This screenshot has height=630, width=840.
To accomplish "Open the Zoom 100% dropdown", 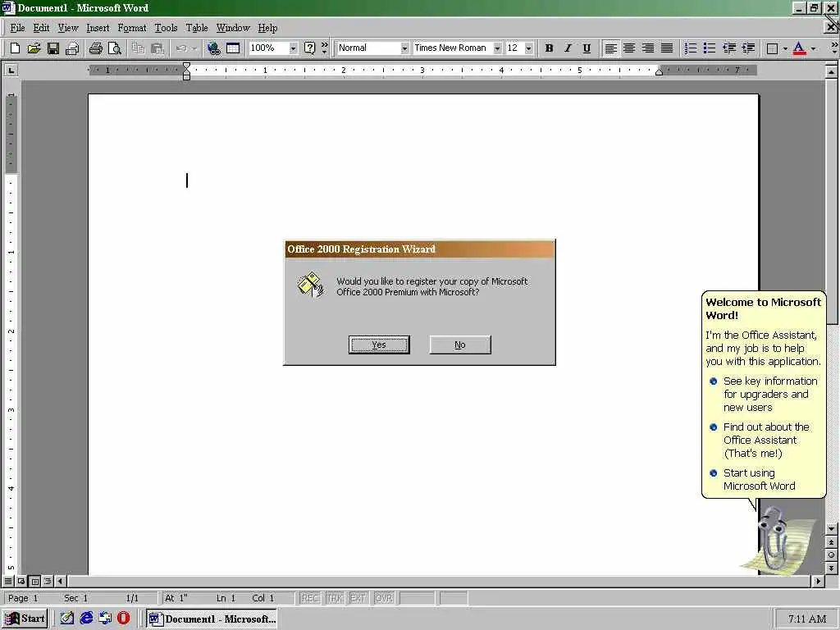I will (x=293, y=48).
